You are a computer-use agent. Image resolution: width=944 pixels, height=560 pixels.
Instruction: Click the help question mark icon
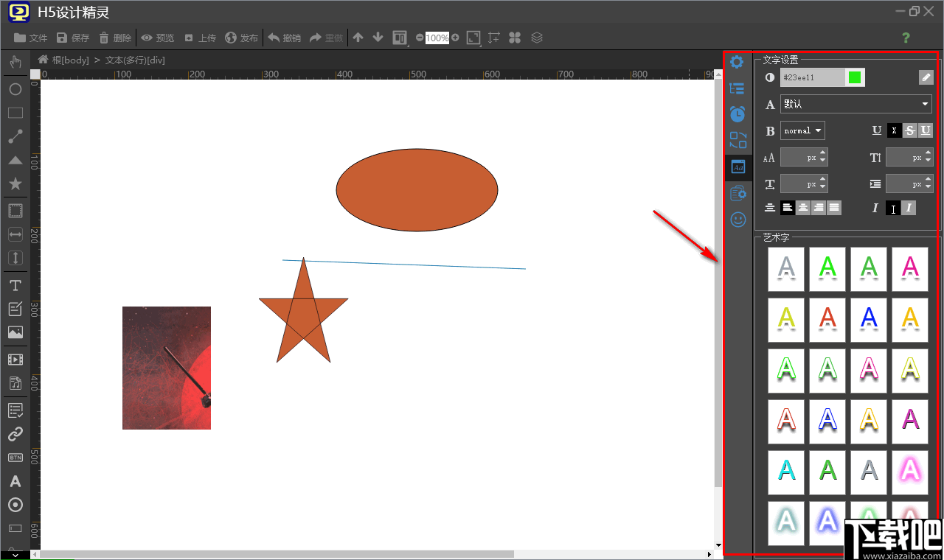[906, 38]
